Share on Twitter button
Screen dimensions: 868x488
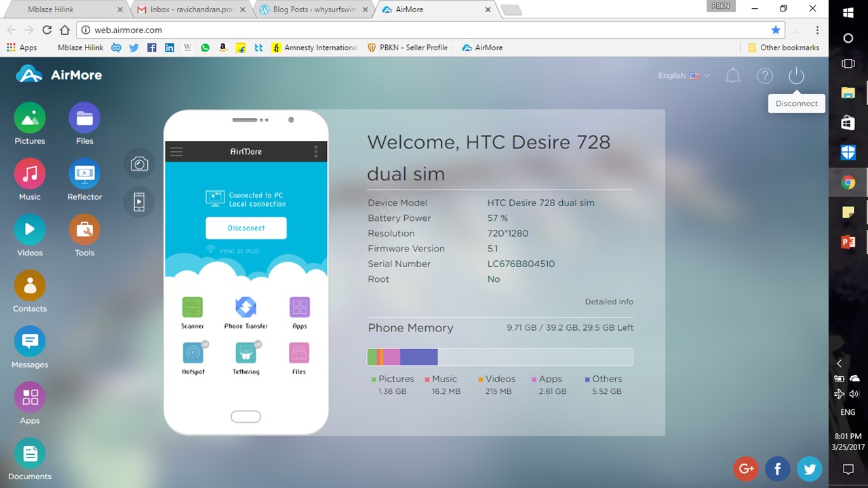pyautogui.click(x=809, y=468)
